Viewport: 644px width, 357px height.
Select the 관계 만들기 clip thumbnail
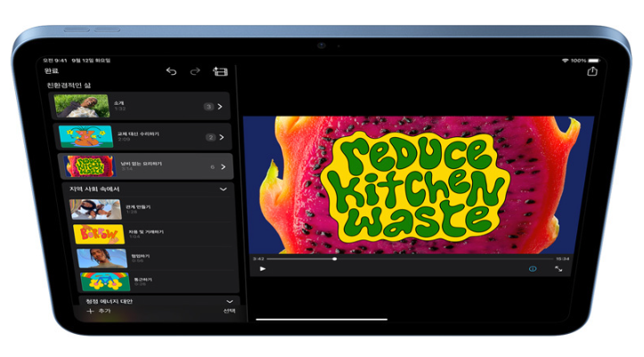point(95,210)
